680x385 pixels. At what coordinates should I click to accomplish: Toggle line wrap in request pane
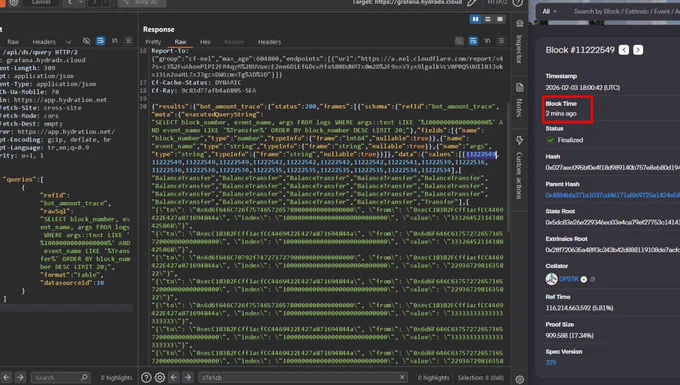100,41
